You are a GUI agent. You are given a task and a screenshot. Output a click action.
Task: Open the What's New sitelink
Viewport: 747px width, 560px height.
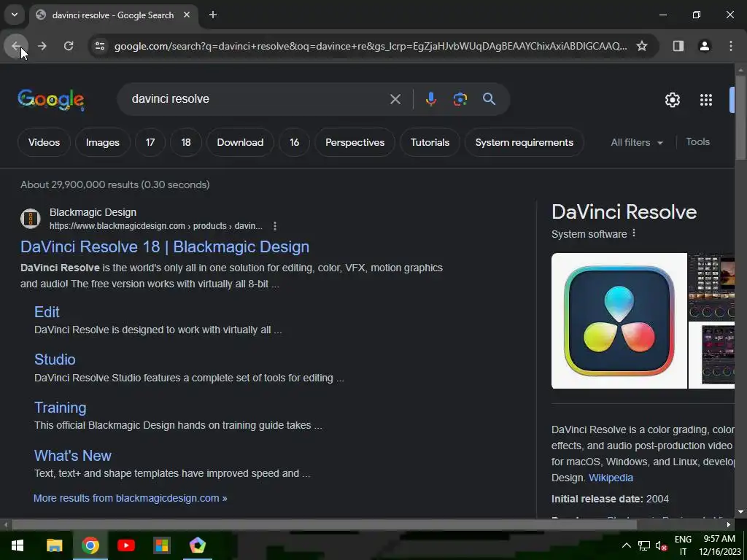coord(73,456)
